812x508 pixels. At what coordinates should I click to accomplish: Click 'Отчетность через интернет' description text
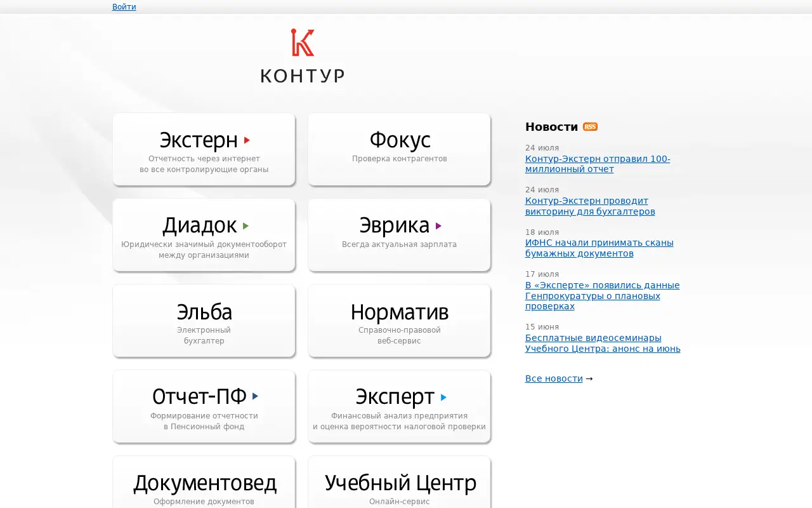(x=204, y=159)
